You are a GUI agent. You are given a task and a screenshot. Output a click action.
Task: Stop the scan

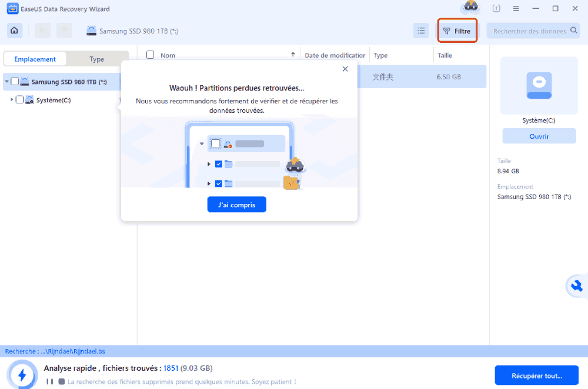(62, 381)
